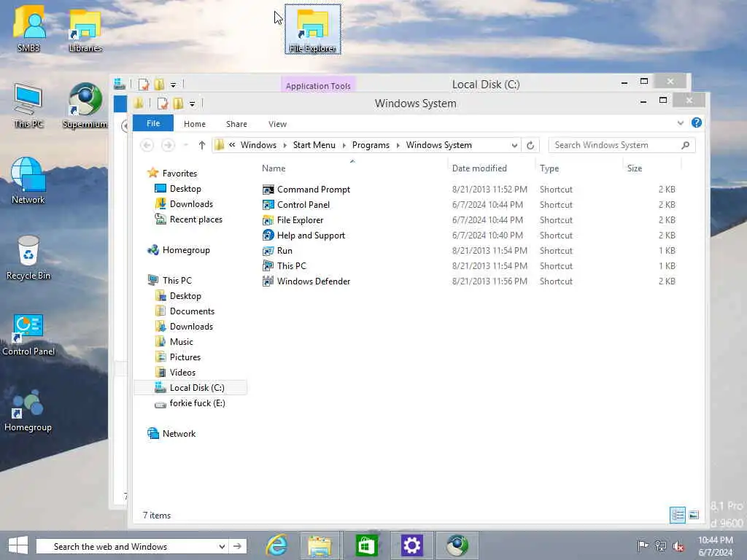
Task: Select the Control Panel file row
Action: tap(469, 205)
